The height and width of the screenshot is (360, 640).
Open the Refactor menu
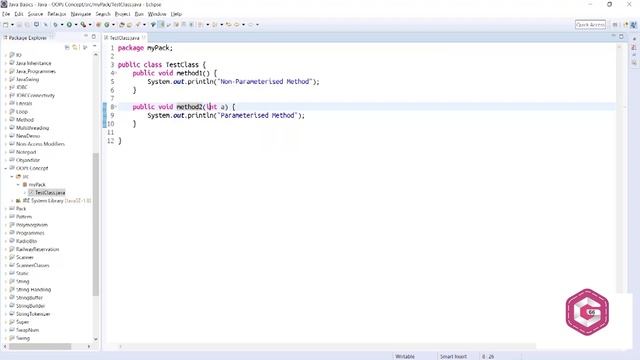pyautogui.click(x=57, y=14)
